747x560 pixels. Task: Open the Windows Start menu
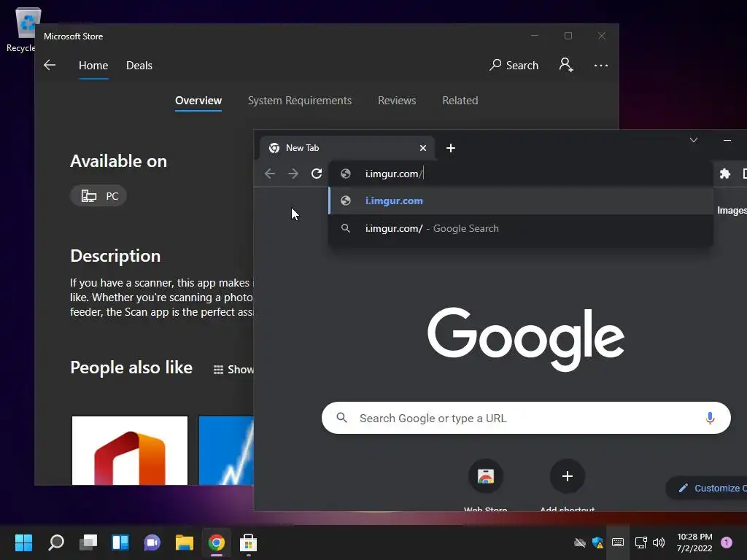tap(24, 542)
